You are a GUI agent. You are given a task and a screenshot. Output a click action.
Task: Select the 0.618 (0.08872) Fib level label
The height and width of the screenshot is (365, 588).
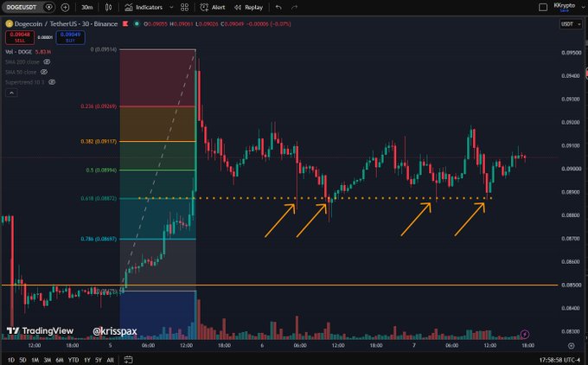point(99,198)
